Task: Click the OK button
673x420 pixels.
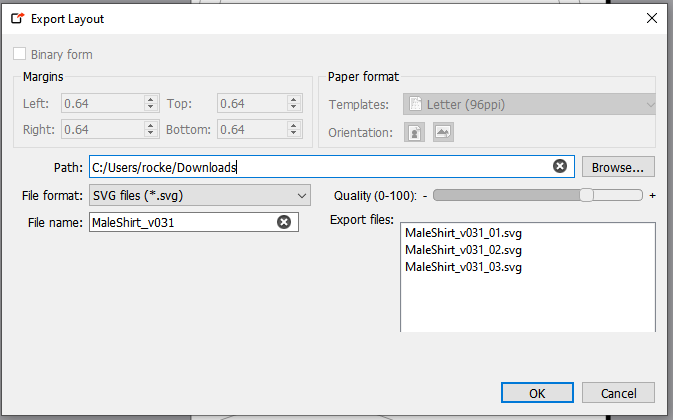Action: [x=537, y=393]
